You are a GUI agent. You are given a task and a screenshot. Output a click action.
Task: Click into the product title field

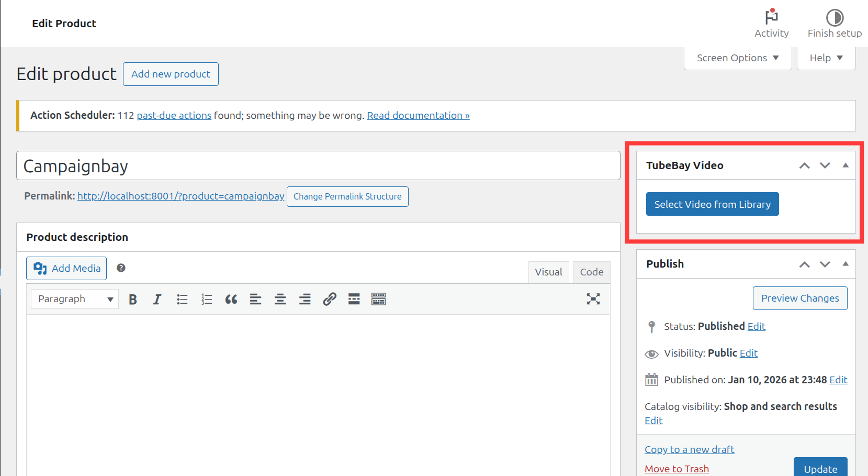click(318, 166)
